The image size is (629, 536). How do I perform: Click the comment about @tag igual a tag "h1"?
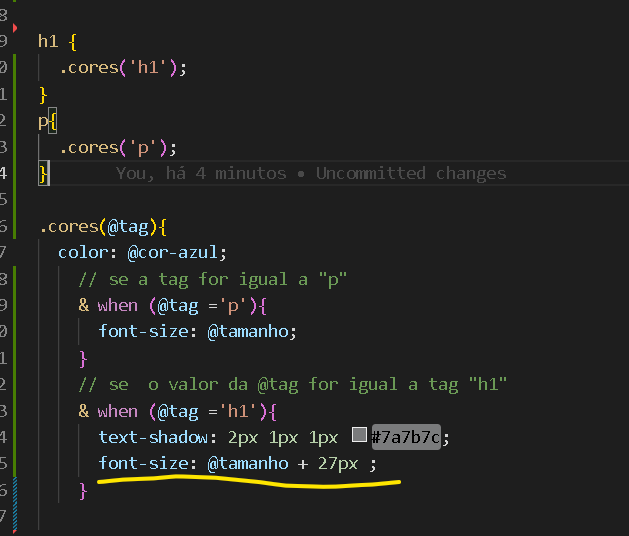[x=293, y=385]
